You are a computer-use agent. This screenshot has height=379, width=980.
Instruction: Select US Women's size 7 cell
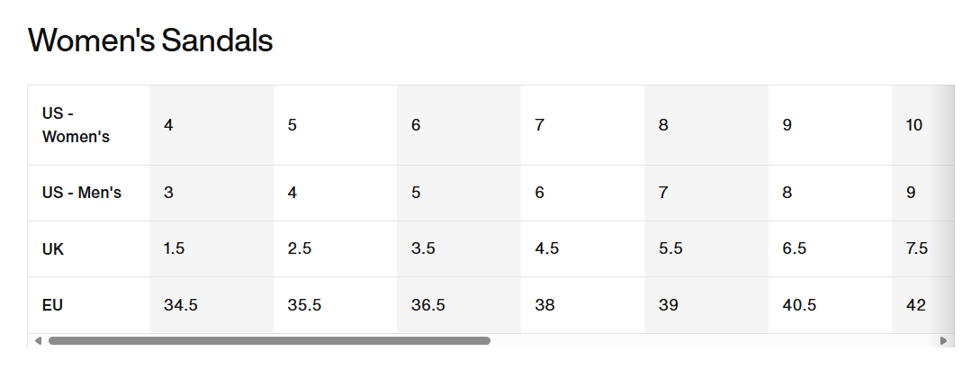click(582, 125)
